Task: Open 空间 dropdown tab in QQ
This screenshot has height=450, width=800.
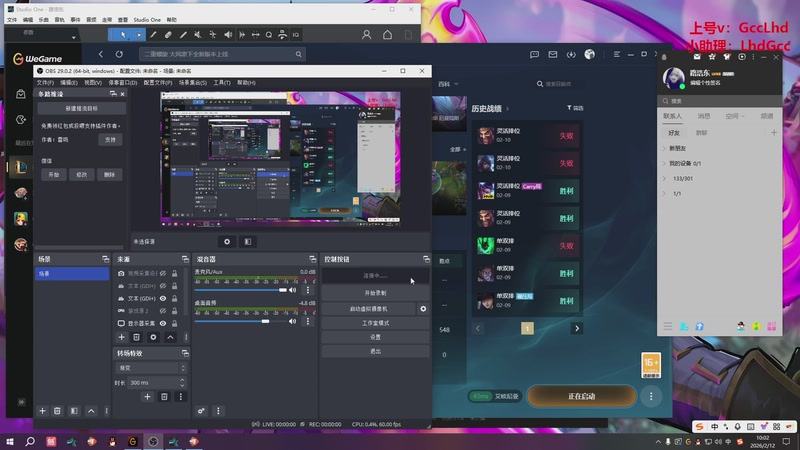Action: (735, 116)
